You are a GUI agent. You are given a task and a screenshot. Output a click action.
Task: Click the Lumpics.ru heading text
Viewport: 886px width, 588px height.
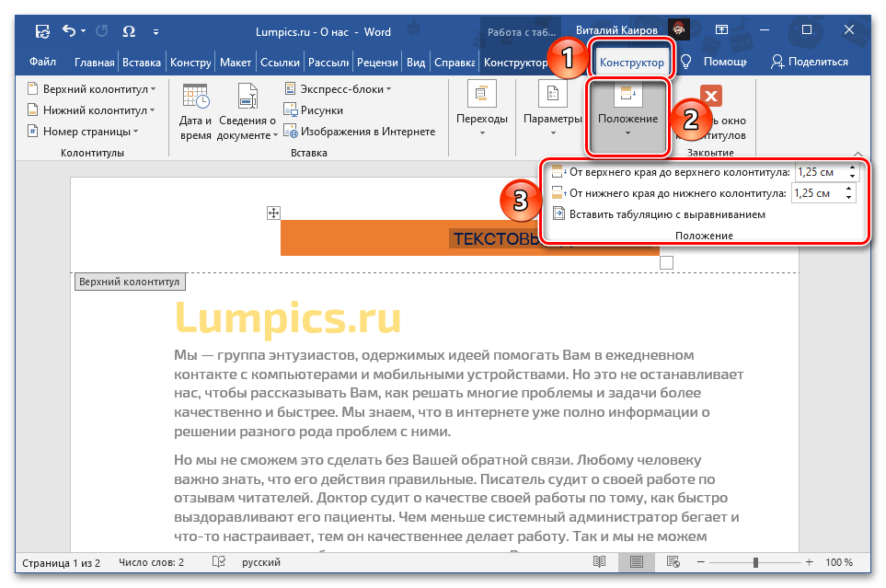288,318
